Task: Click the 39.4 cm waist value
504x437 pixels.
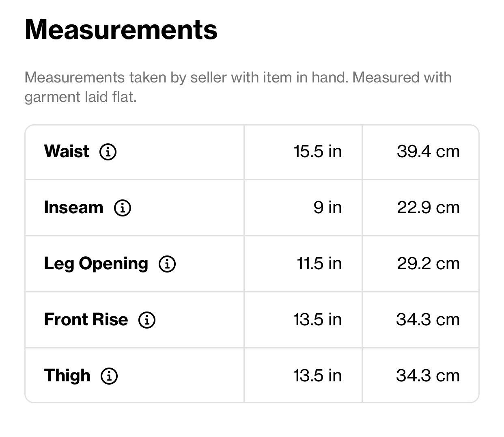Action: pyautogui.click(x=428, y=151)
